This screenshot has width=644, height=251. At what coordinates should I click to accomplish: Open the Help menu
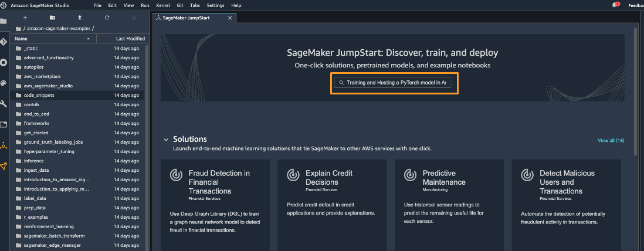click(236, 5)
